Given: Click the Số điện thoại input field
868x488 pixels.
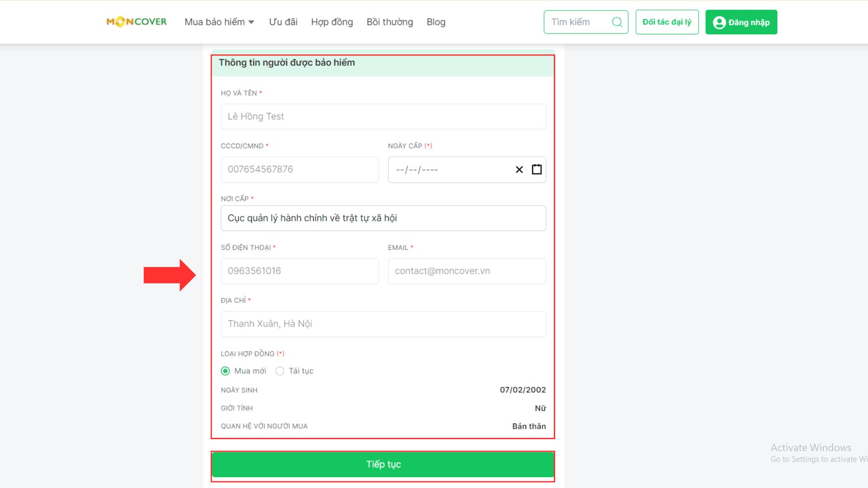Looking at the screenshot, I should (x=300, y=271).
